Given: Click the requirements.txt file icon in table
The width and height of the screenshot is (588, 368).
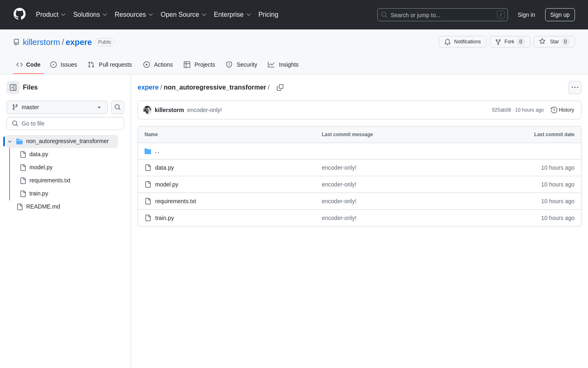Looking at the screenshot, I should pos(148,201).
